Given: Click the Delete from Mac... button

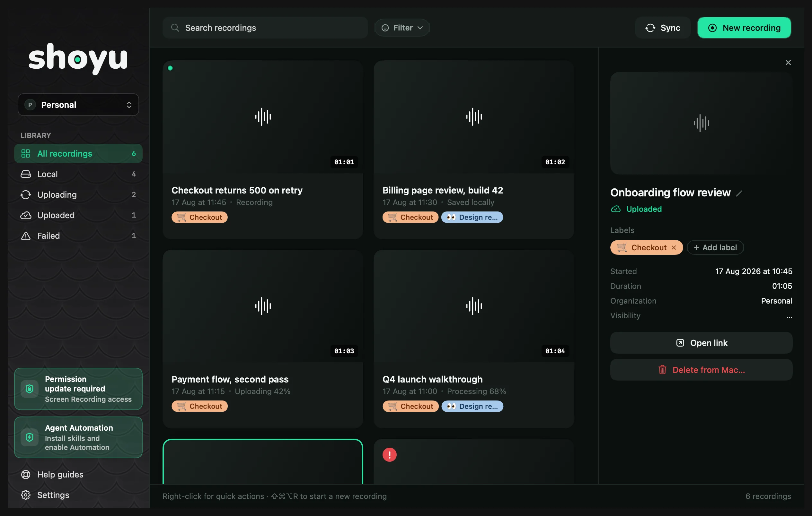Looking at the screenshot, I should 702,370.
